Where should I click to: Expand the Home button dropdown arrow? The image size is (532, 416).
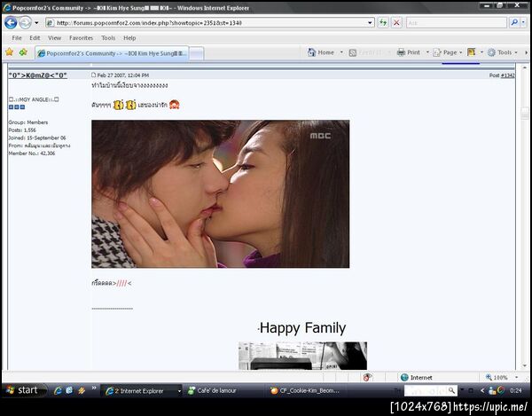[x=341, y=52]
